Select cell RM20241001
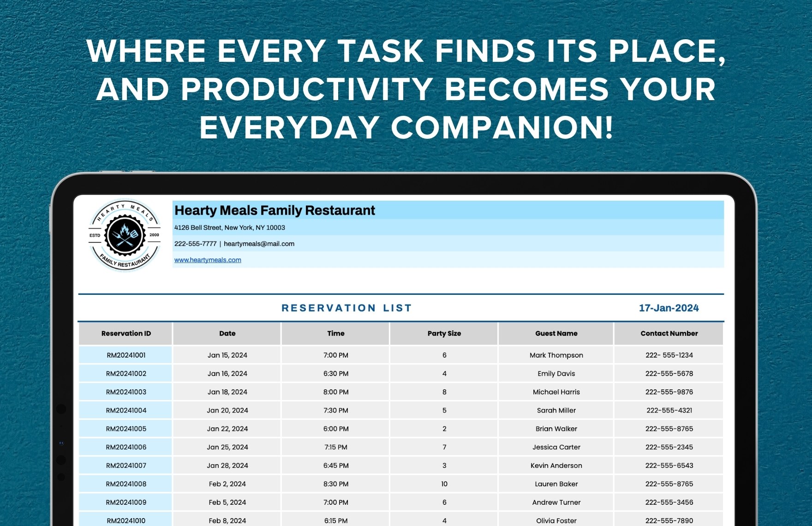This screenshot has height=526, width=812. point(126,355)
